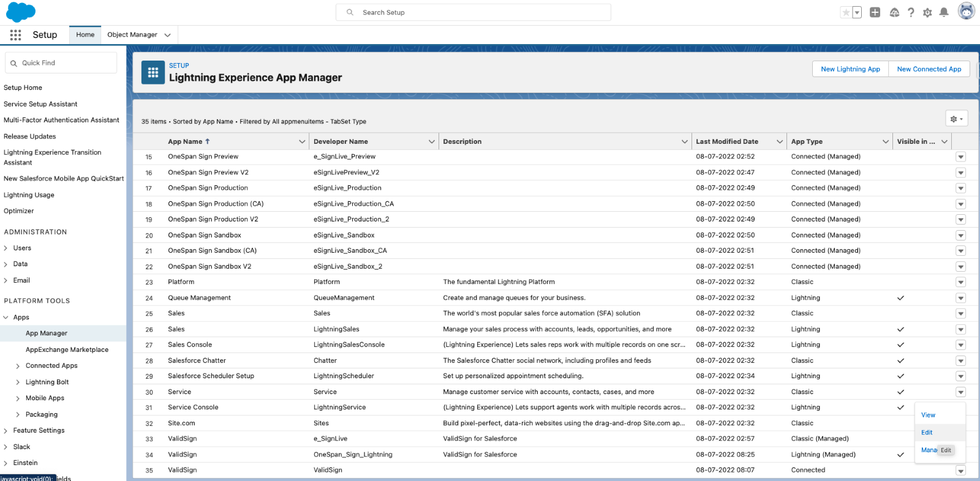980x481 pixels.
Task: Open the Developer Name column chevron menu
Action: tap(432, 141)
